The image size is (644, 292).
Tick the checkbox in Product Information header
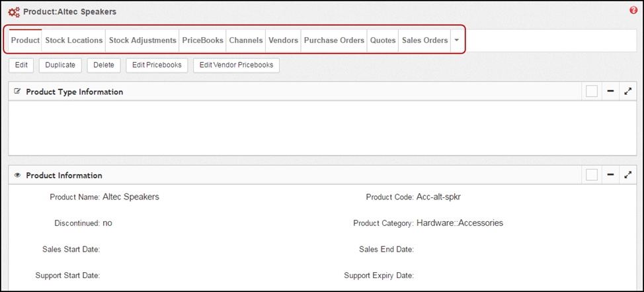[592, 175]
